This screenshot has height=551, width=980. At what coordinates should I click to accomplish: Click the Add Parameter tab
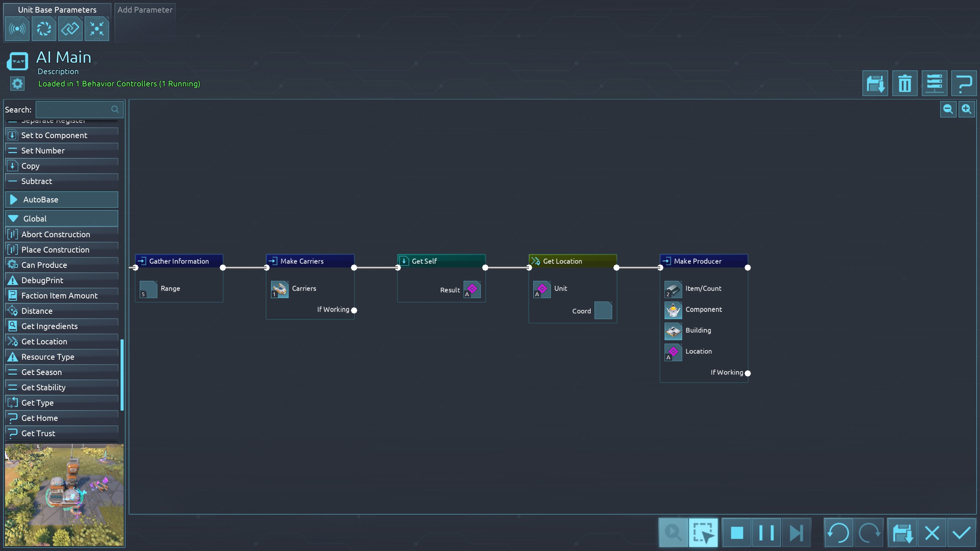145,10
